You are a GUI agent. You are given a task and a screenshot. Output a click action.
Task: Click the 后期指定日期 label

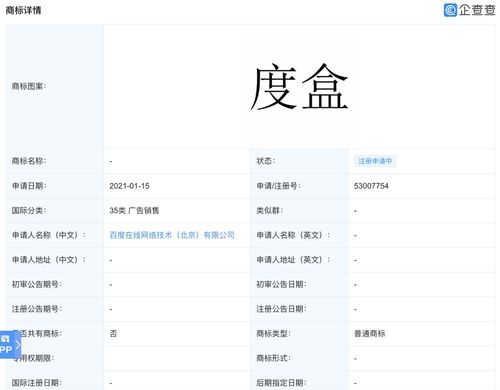tap(281, 383)
